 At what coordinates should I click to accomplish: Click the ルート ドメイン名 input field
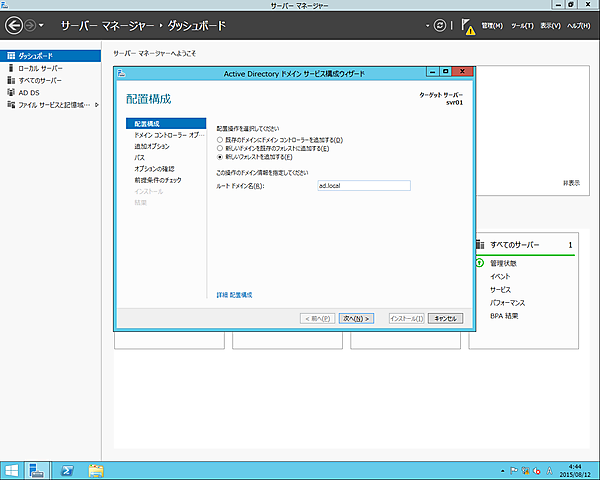pos(364,186)
